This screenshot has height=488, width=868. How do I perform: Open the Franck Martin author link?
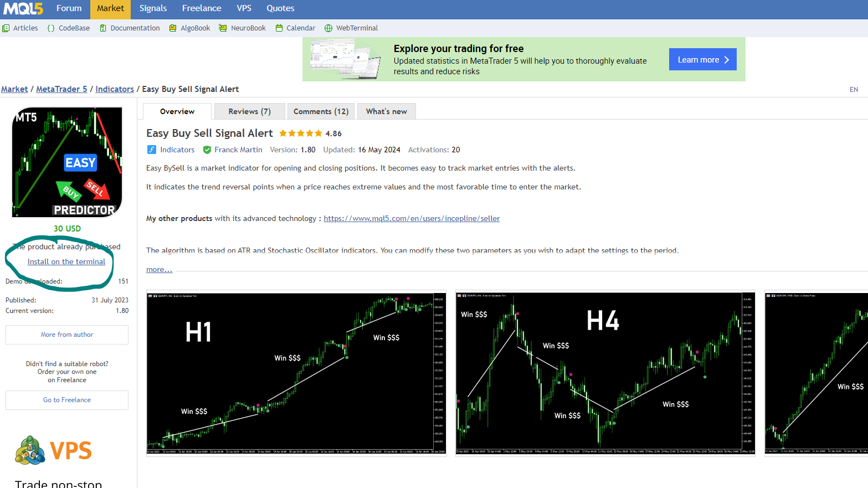point(238,150)
